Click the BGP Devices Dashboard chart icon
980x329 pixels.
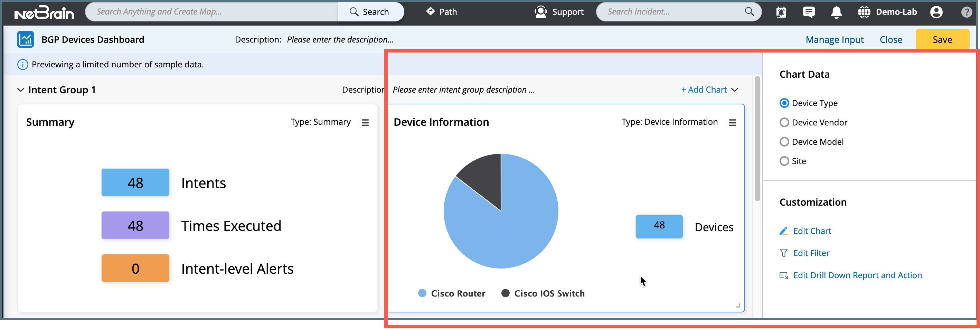tap(26, 39)
